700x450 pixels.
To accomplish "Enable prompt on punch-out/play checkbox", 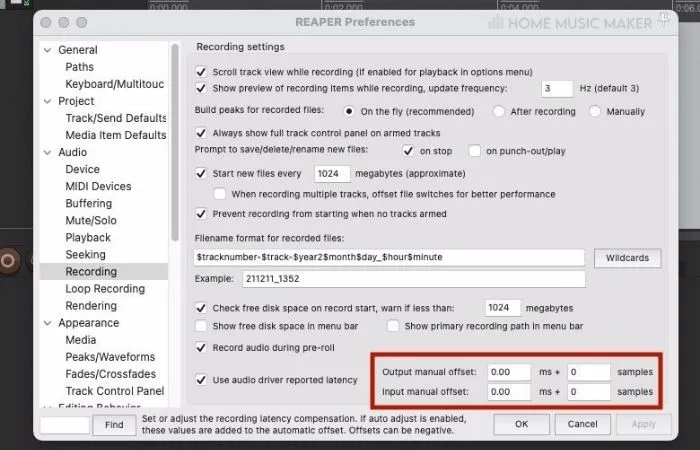I will pos(475,151).
